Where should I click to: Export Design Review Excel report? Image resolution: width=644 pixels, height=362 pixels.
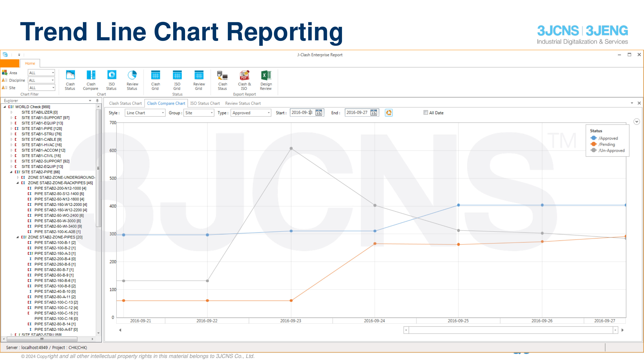tap(266, 80)
